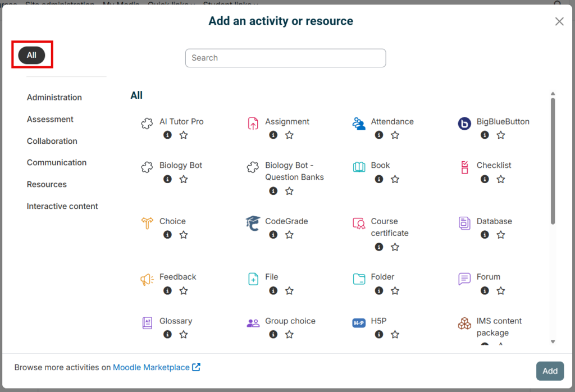Star the CodeGrade activity
Image resolution: width=575 pixels, height=392 pixels.
tap(289, 234)
